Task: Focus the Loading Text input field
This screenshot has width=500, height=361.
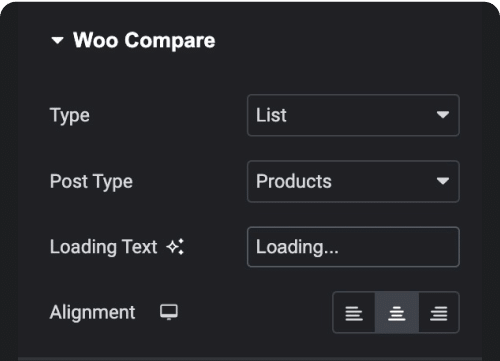Action: [x=353, y=247]
